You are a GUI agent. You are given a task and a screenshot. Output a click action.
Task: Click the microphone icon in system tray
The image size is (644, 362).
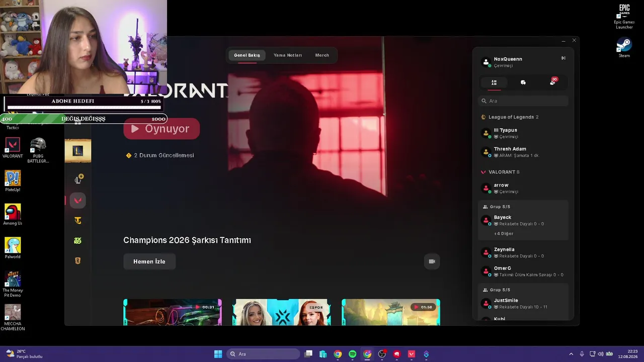coord(582,354)
